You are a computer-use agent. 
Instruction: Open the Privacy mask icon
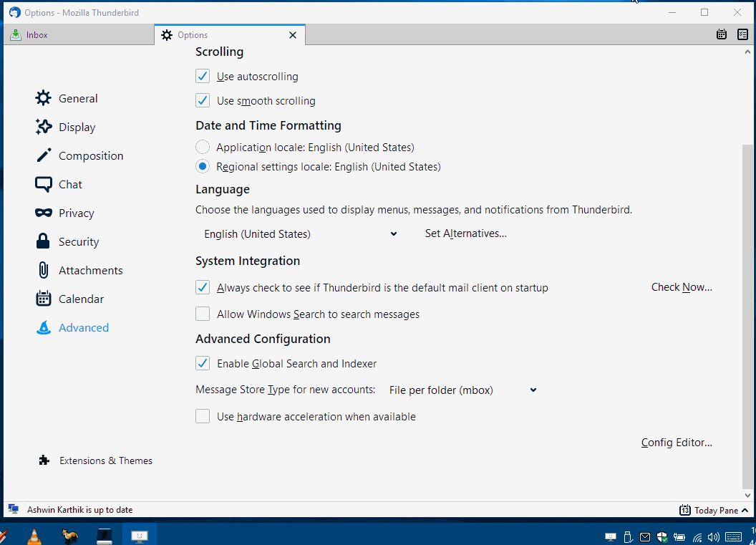click(x=44, y=213)
